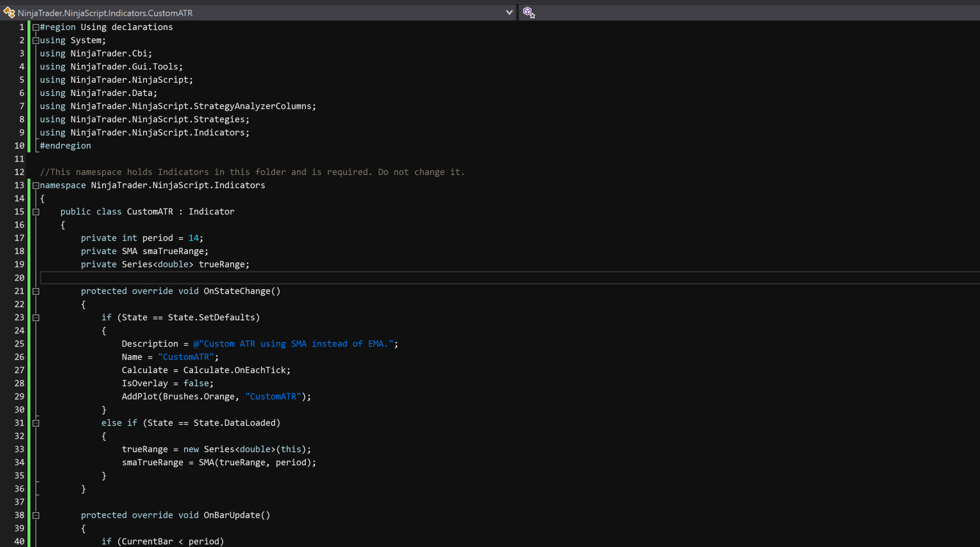
Task: Collapse the CustomATR class definition
Action: 36,212
